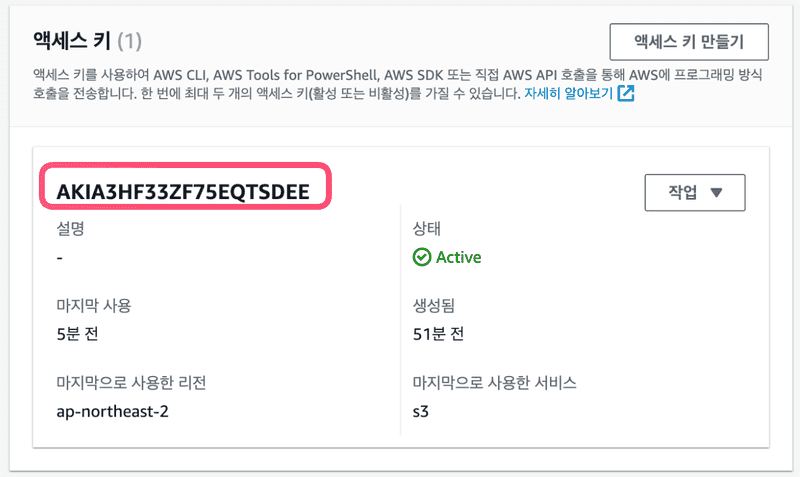Select the access key ID AKIA3HF33ZF75EQTSDEE
The width and height of the screenshot is (800, 477).
coord(184,190)
